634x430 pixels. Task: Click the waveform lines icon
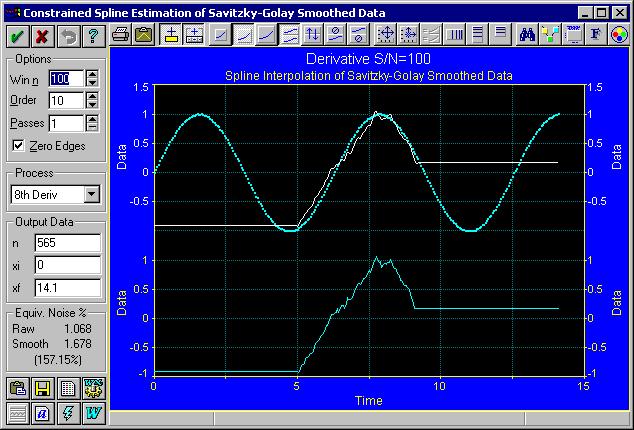17,413
